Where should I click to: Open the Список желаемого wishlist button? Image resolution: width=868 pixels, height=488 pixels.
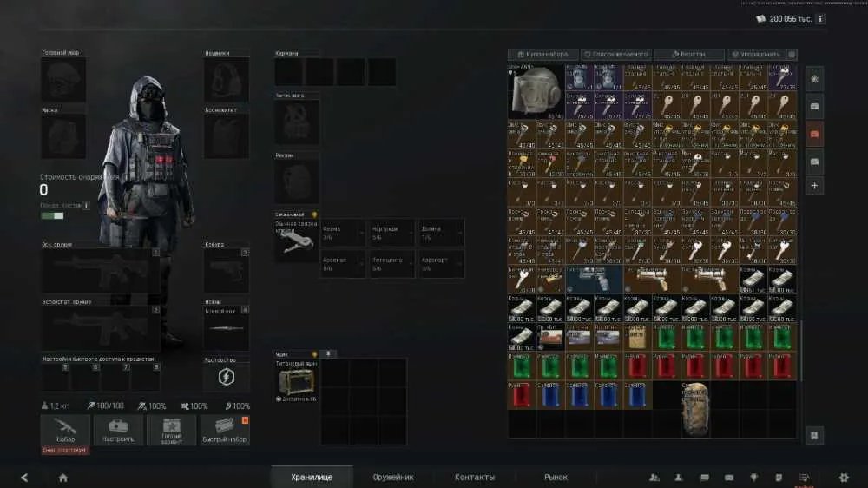click(616, 55)
